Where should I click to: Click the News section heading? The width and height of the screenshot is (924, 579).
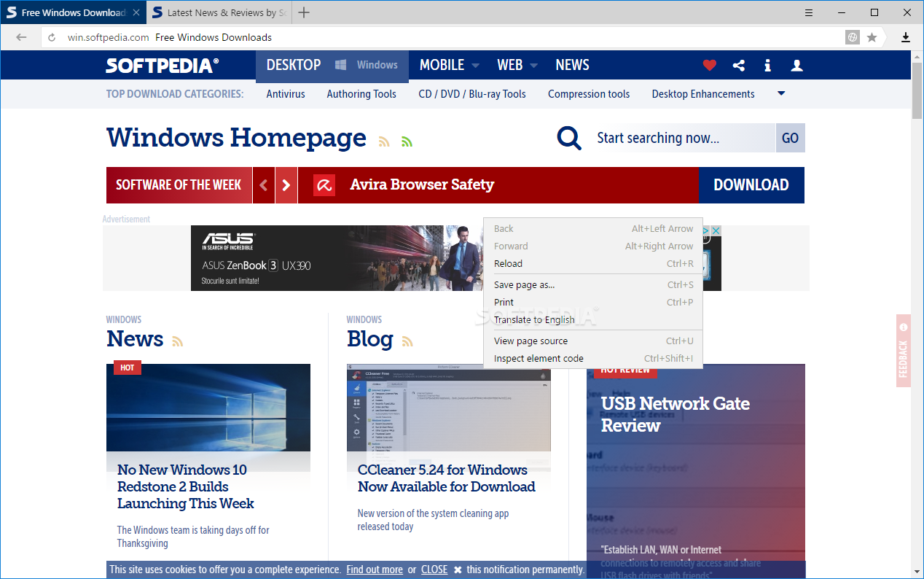(x=135, y=338)
